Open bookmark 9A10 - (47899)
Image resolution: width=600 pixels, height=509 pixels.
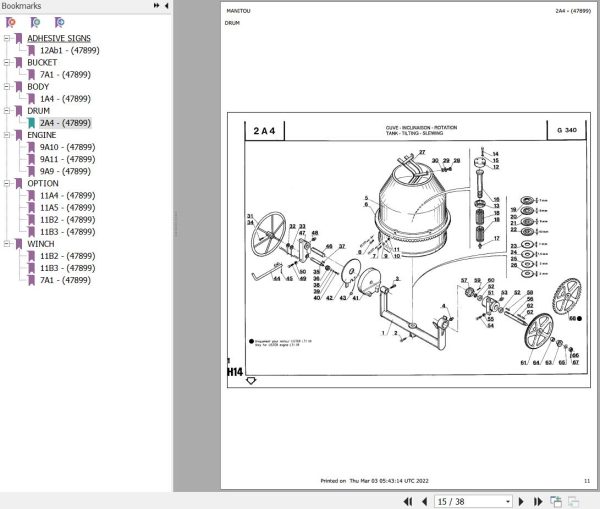coord(67,147)
